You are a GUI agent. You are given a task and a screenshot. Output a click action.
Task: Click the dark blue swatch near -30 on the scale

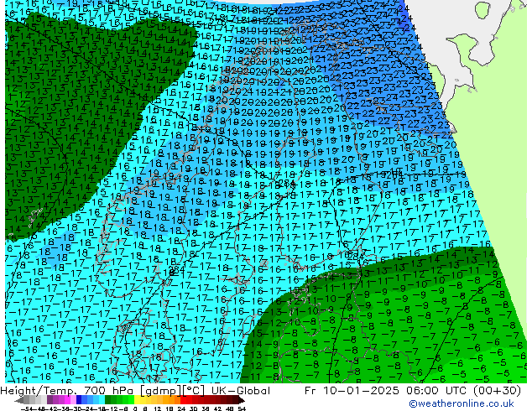pos(79,400)
